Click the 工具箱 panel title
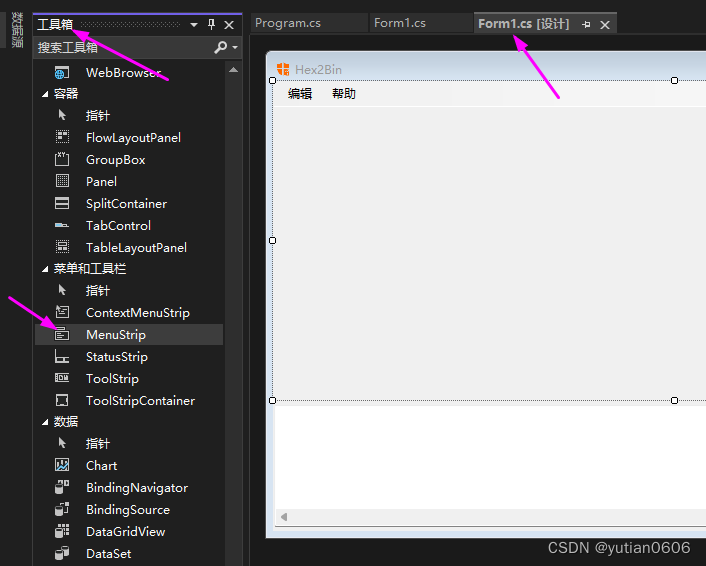Screen dimensions: 706x566 point(55,24)
